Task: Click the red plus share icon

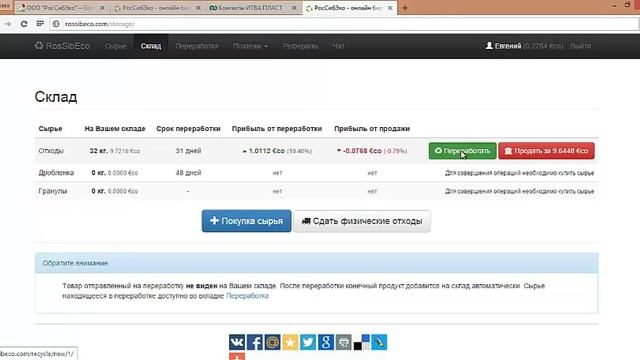Action: [x=237, y=356]
